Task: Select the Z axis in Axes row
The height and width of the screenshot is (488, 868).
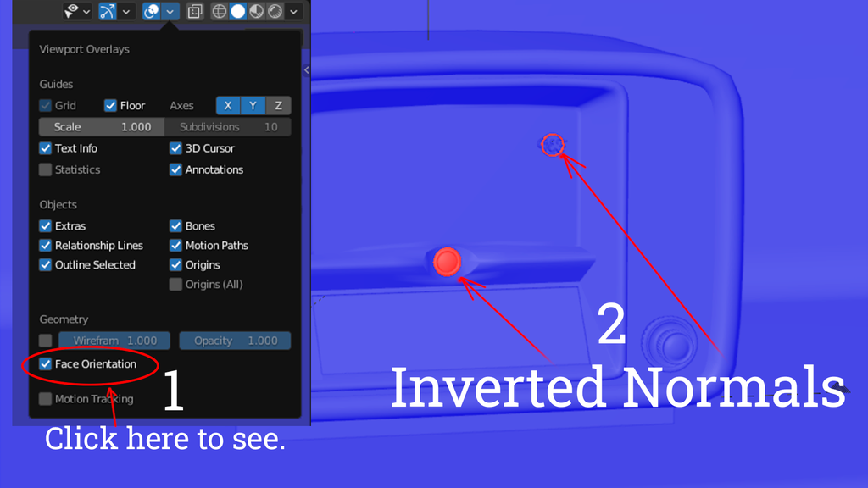Action: tap(278, 105)
